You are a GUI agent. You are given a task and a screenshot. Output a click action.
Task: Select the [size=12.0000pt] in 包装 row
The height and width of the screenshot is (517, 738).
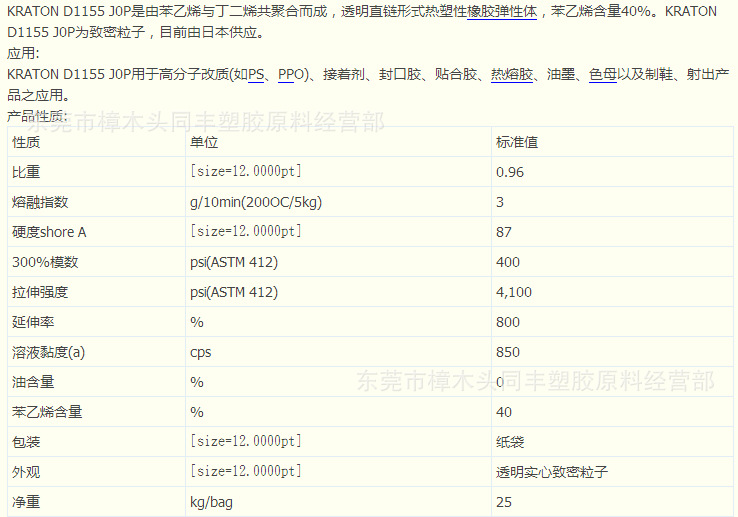click(x=245, y=441)
